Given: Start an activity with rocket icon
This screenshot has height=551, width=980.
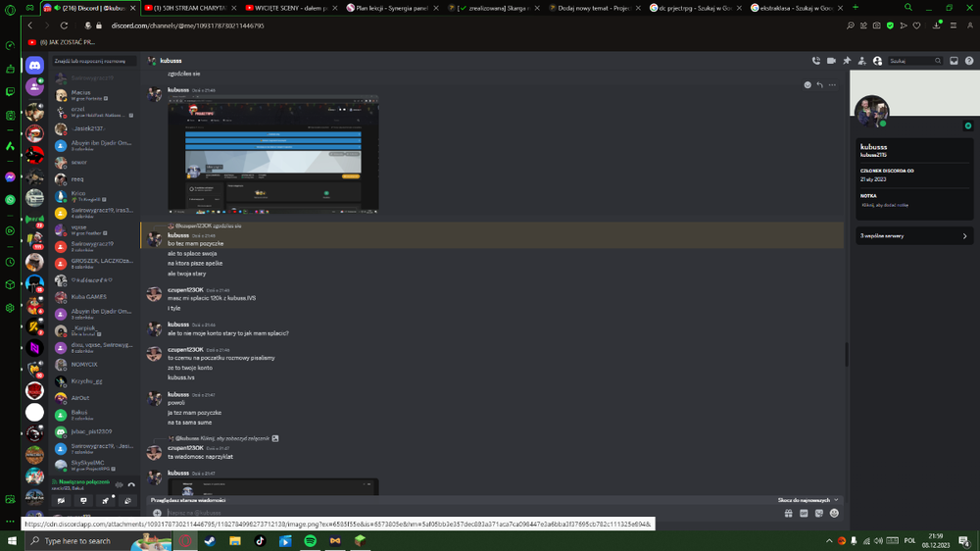Looking at the screenshot, I should point(106,500).
